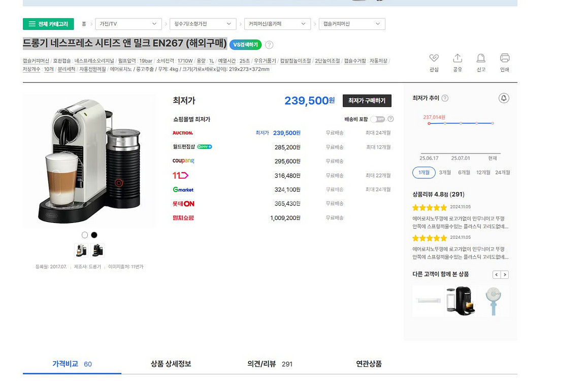This screenshot has height=381, width=588.
Task: Click 분리세척 spec link
Action: point(67,70)
